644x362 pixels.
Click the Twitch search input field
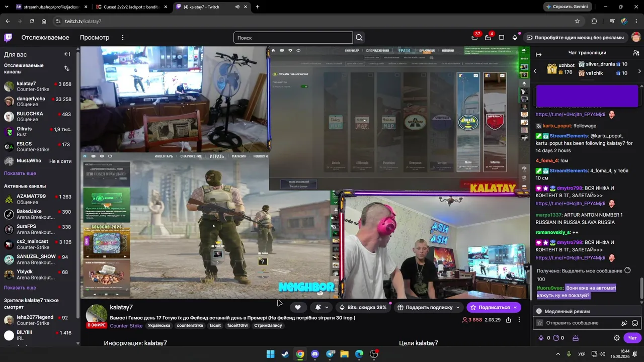pyautogui.click(x=293, y=38)
